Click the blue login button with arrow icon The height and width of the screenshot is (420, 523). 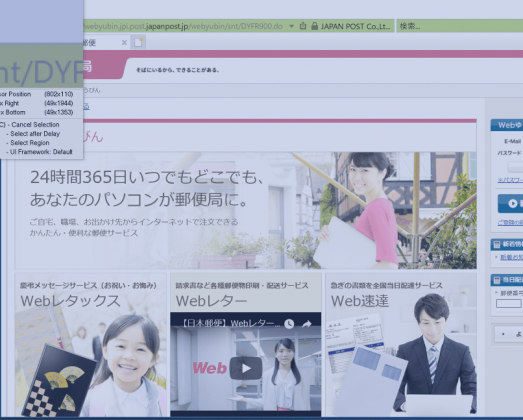tap(511, 203)
